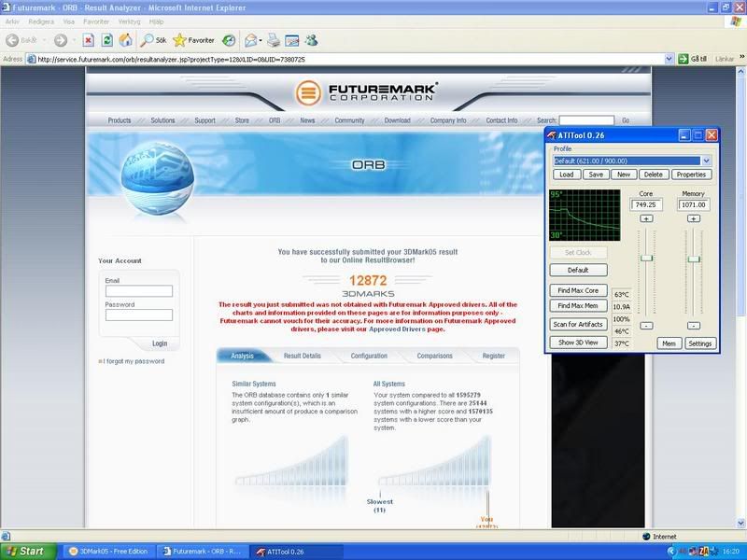The height and width of the screenshot is (560, 747).
Task: Click the Email input field
Action: point(139,291)
